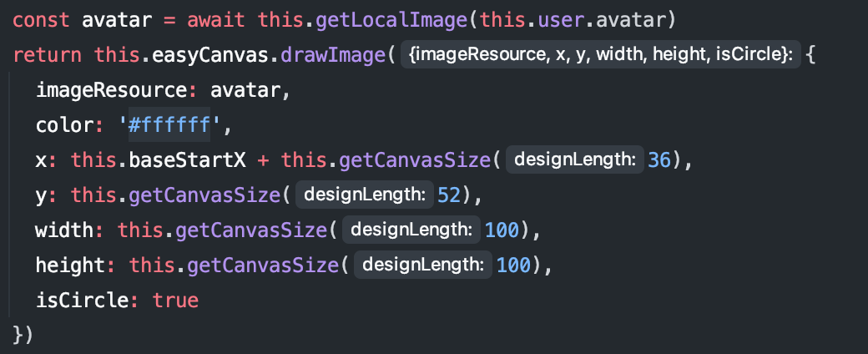The width and height of the screenshot is (868, 354).
Task: Click the number 52 argument
Action: (x=449, y=195)
